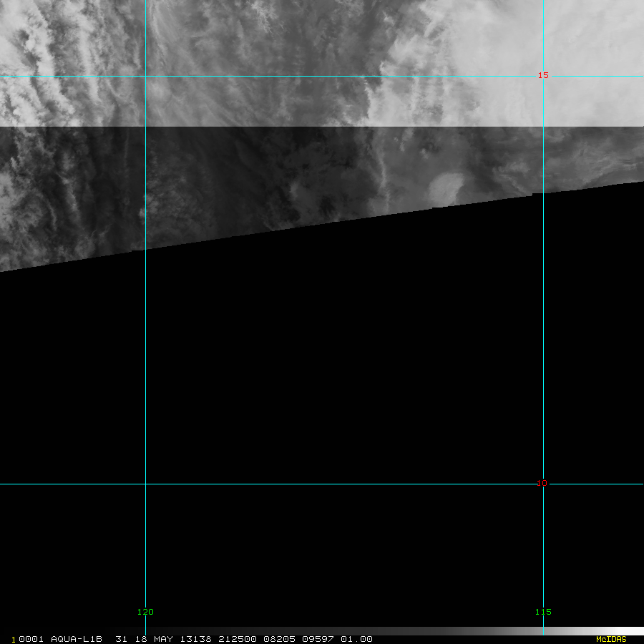Click the 13138 Julian day value

pyautogui.click(x=195, y=639)
